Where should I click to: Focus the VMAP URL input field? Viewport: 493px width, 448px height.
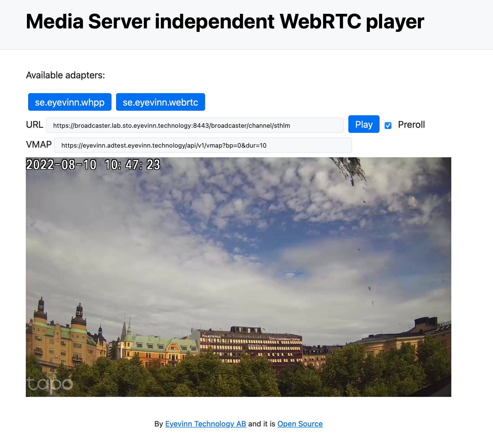[x=203, y=145]
